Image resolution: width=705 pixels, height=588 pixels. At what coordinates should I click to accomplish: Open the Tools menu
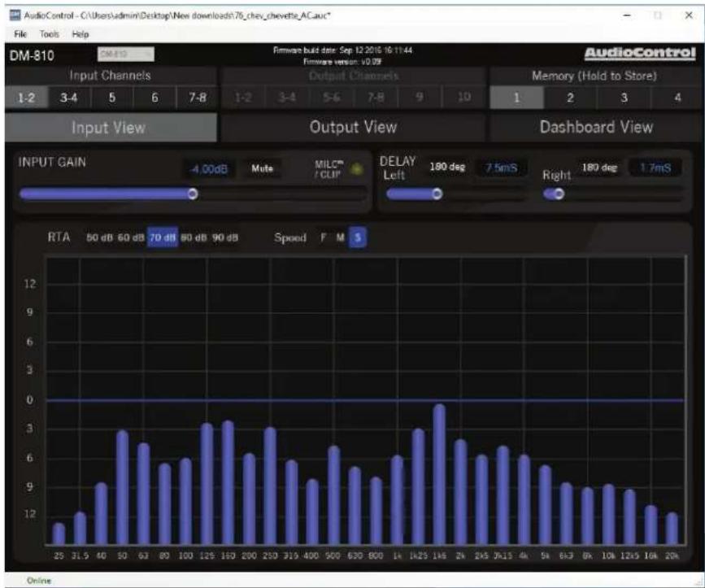pyautogui.click(x=49, y=34)
